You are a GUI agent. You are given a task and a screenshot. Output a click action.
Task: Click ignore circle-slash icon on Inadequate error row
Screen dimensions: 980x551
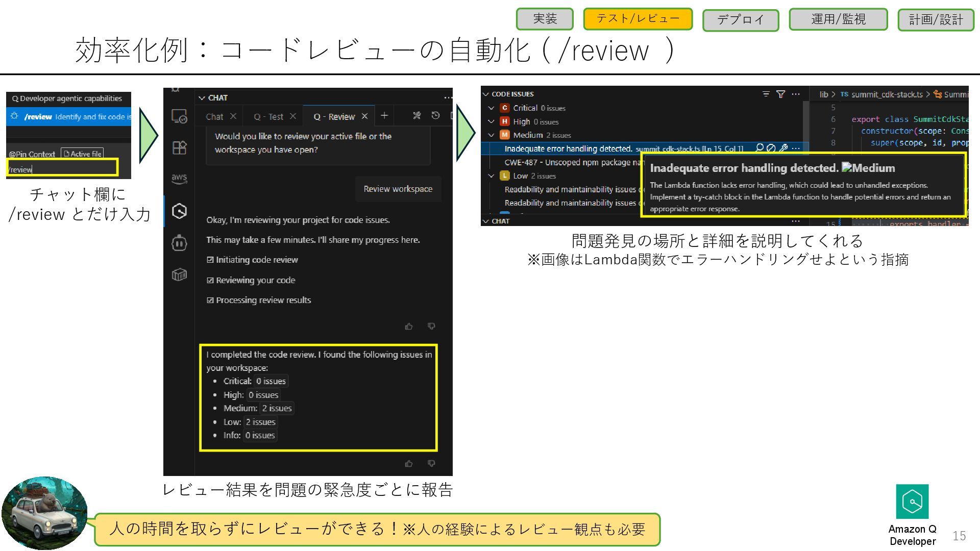(771, 148)
